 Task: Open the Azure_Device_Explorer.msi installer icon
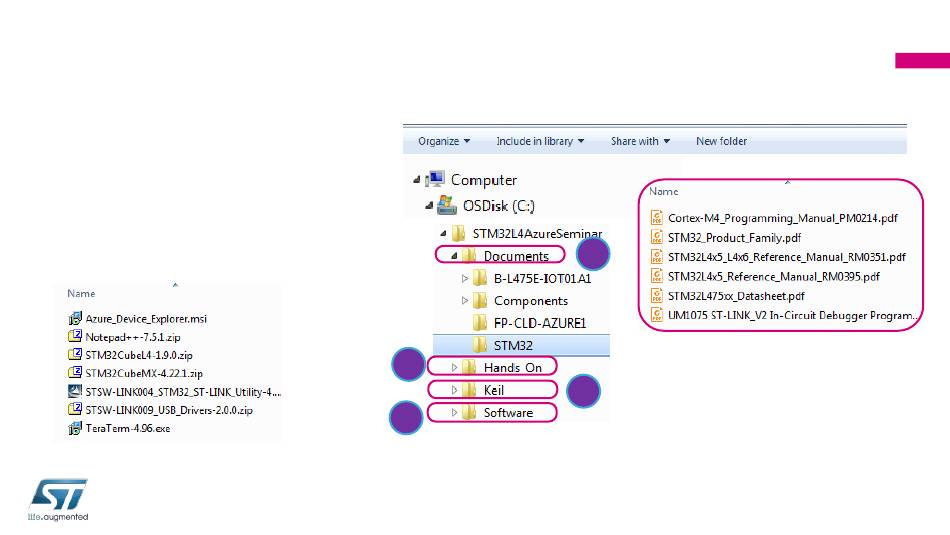[x=75, y=318]
